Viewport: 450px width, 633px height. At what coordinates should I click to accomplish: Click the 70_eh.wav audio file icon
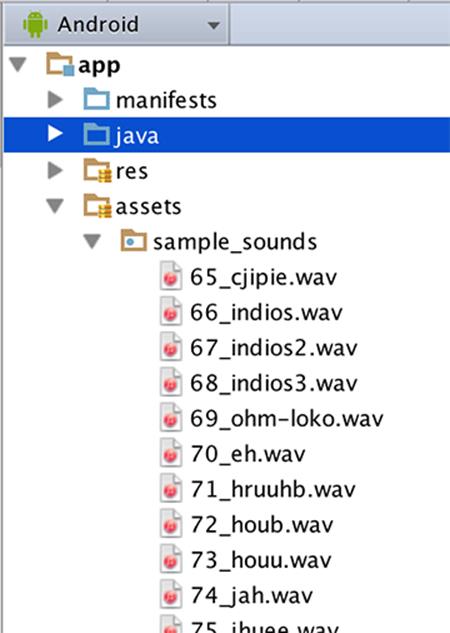pos(170,453)
